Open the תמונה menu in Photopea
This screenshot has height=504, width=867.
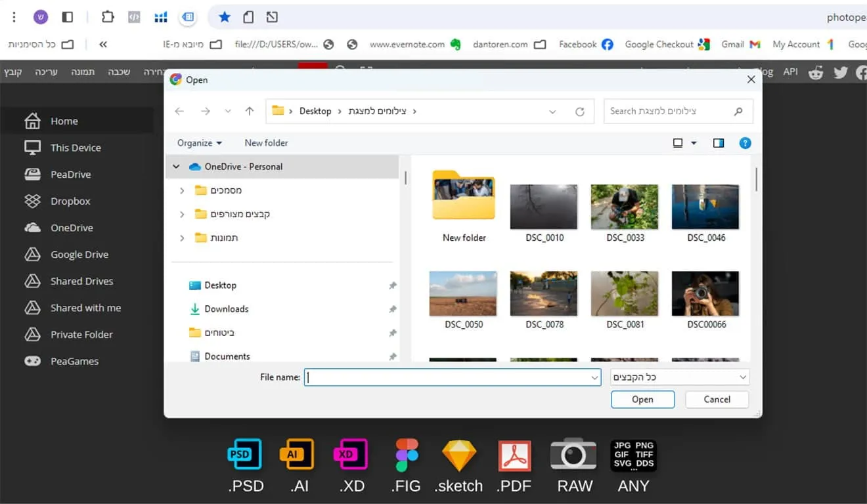pos(83,72)
